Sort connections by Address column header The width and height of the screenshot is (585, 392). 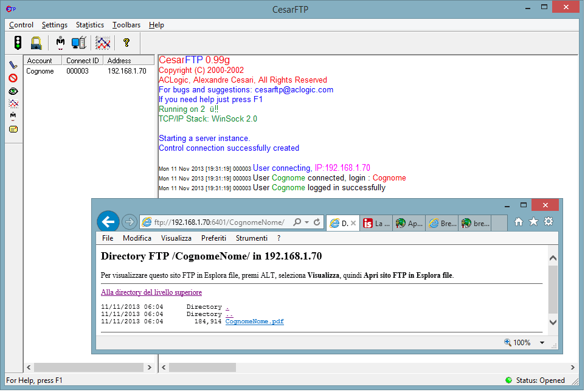[x=128, y=60]
